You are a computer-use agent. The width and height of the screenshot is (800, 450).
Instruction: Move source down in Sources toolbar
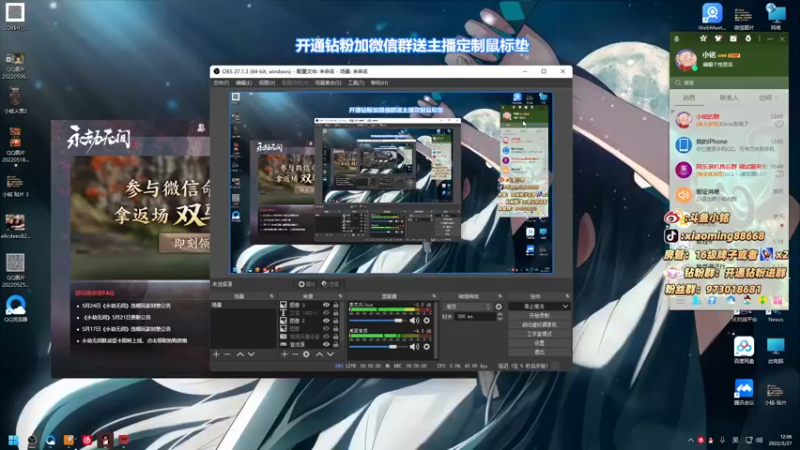click(x=331, y=354)
